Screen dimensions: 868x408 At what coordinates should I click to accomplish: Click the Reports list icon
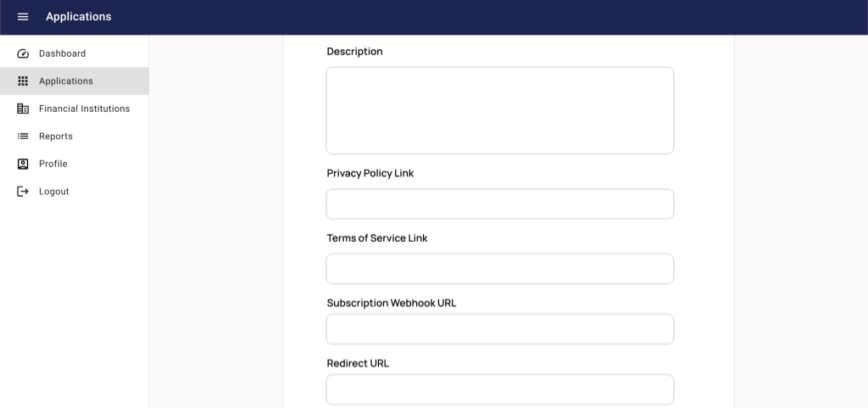[23, 137]
